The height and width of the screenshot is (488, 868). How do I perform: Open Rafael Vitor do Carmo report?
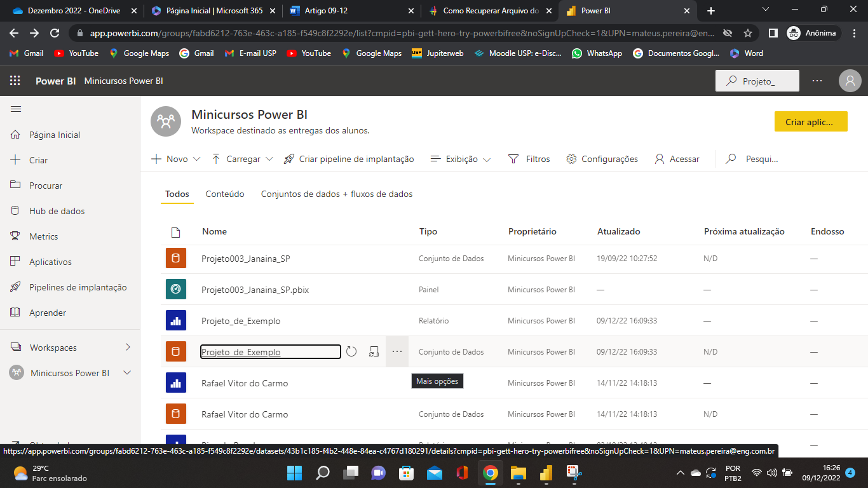(245, 383)
